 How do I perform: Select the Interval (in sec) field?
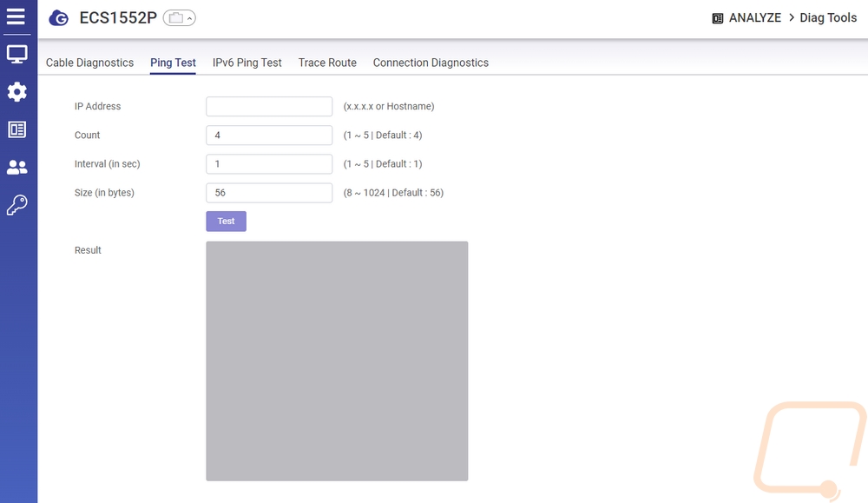point(269,163)
